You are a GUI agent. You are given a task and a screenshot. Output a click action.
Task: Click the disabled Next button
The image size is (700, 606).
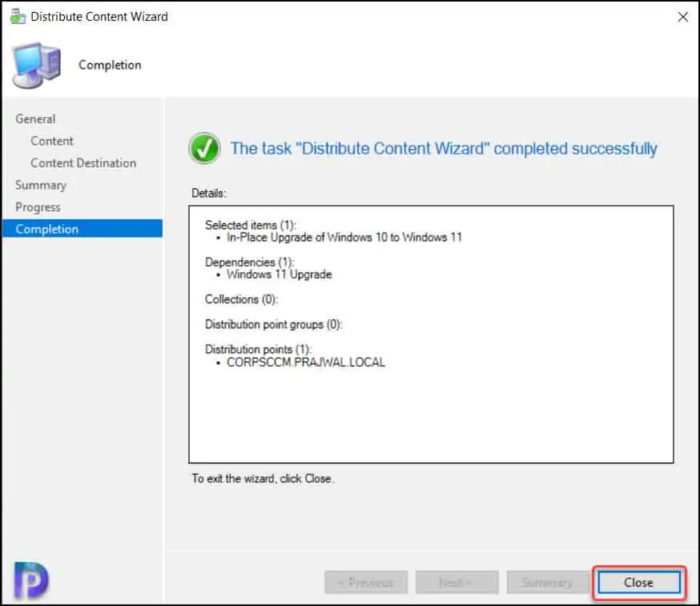point(457,582)
